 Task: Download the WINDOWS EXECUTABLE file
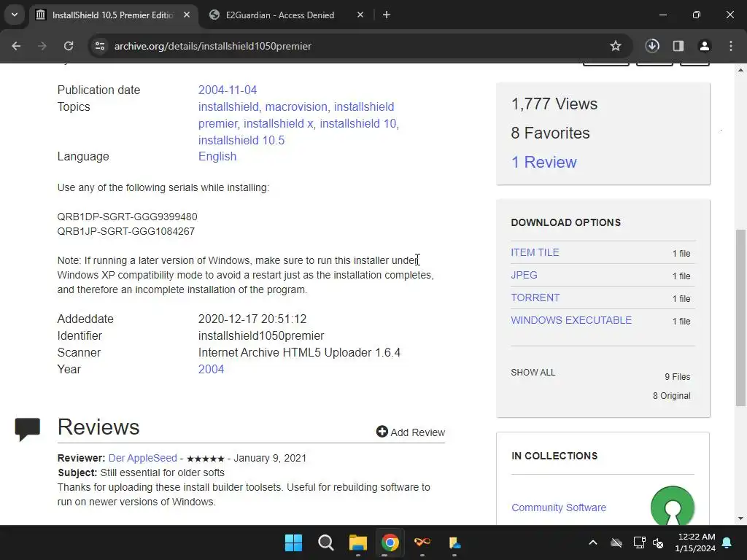point(571,320)
